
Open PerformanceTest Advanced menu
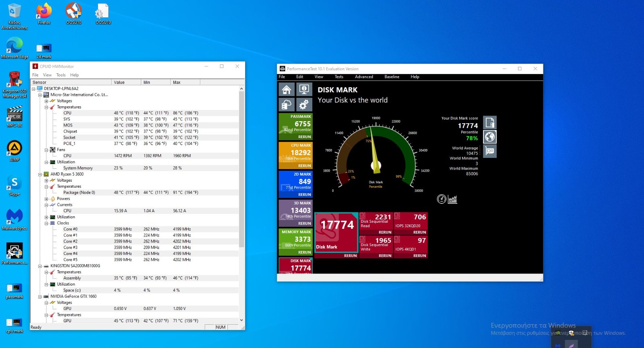click(364, 77)
